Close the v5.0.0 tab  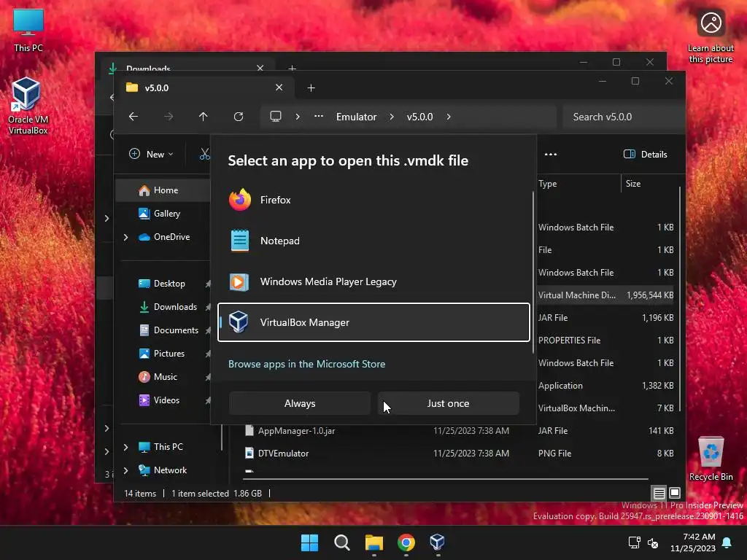[x=279, y=87]
